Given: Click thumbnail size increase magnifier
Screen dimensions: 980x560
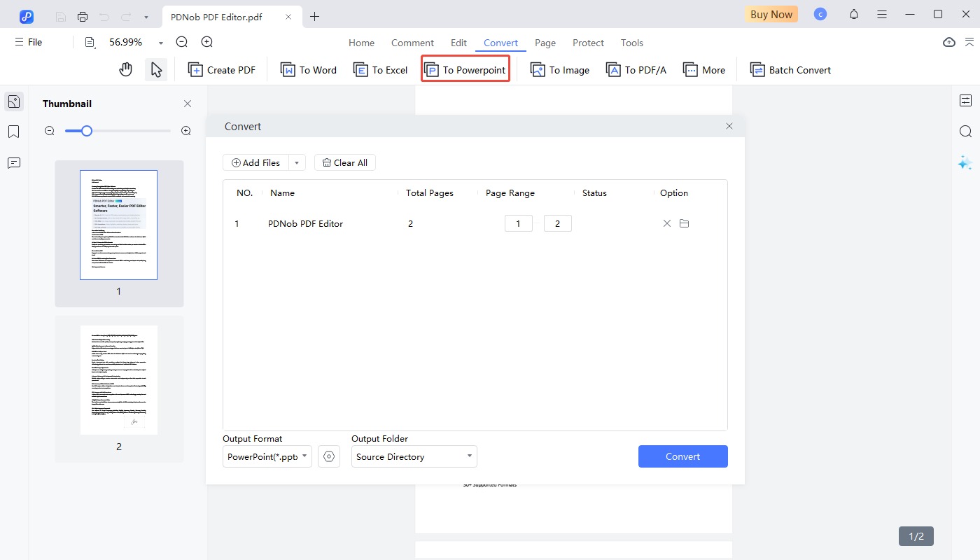Looking at the screenshot, I should [186, 131].
